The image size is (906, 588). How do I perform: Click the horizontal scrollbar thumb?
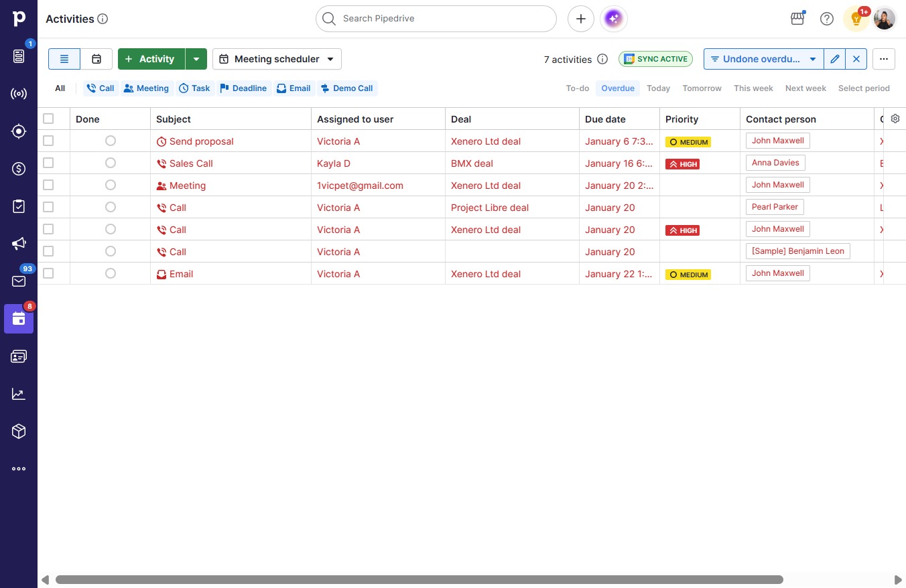pyautogui.click(x=419, y=579)
